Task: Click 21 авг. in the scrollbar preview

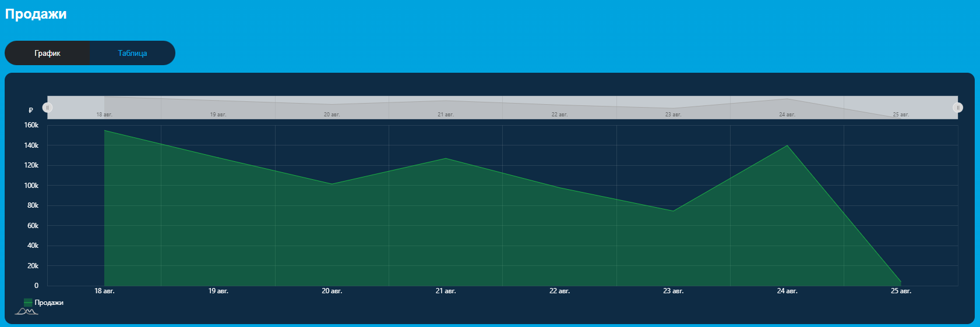Action: (x=446, y=115)
